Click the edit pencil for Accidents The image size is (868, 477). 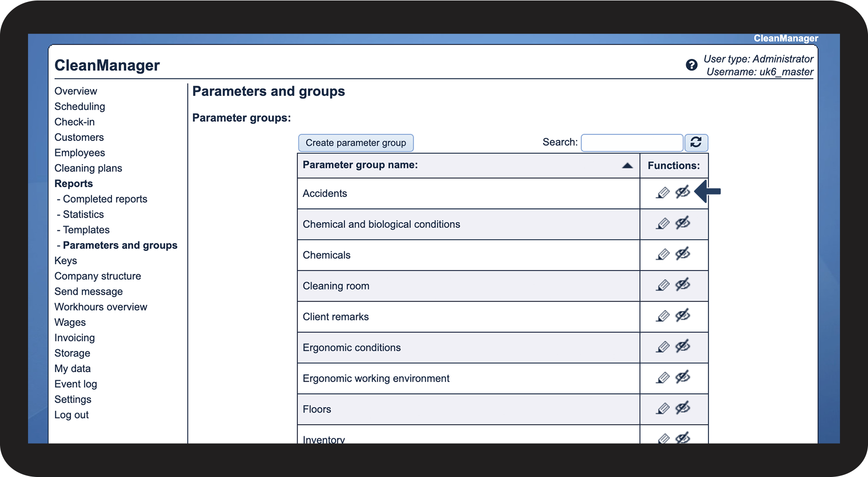click(663, 193)
